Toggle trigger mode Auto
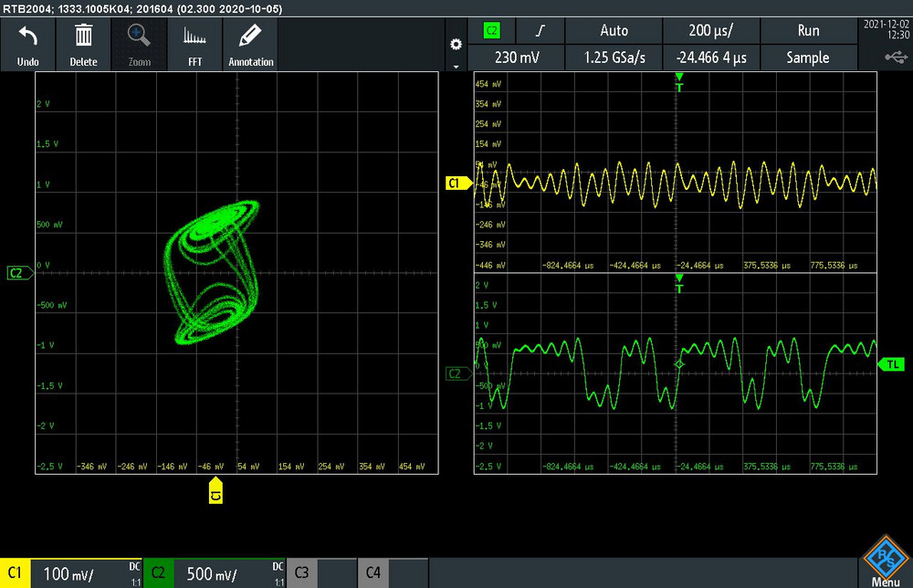 click(x=614, y=31)
